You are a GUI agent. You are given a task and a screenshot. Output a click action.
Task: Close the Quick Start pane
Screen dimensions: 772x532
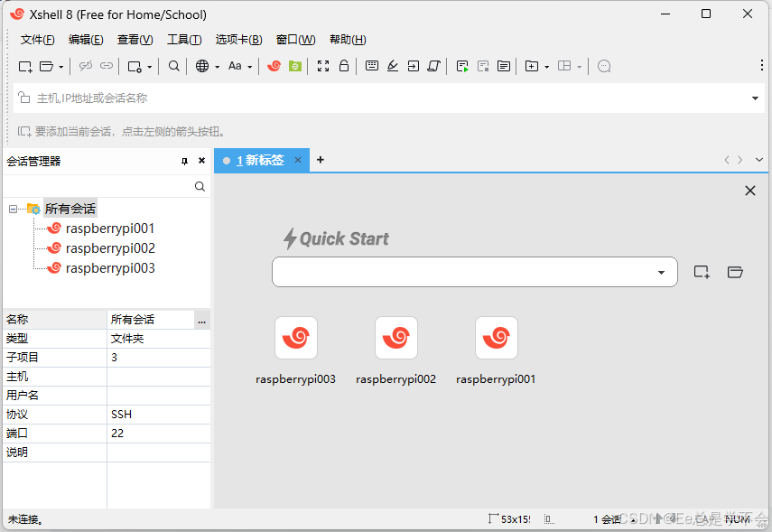pos(749,191)
